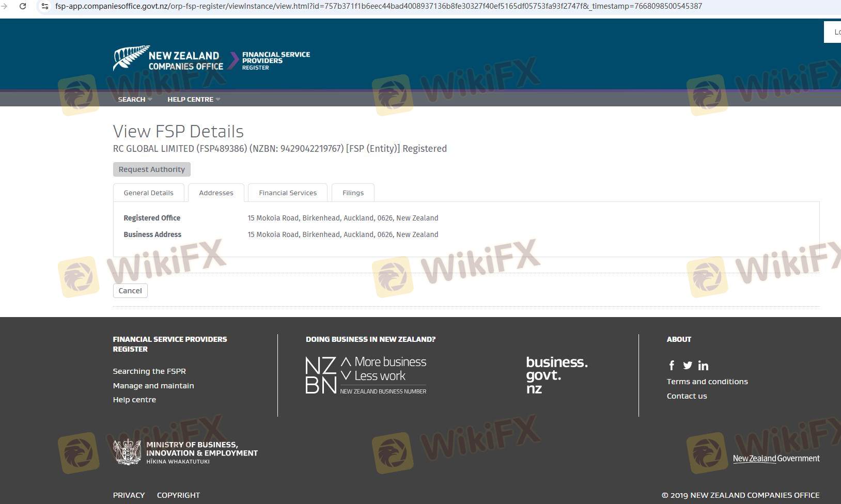Expand the SEARCH dropdown menu
841x504 pixels.
pyautogui.click(x=134, y=99)
